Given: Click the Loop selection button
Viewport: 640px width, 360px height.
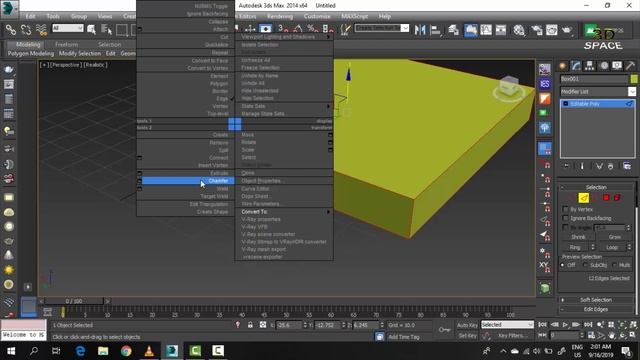Looking at the screenshot, I should (x=612, y=248).
